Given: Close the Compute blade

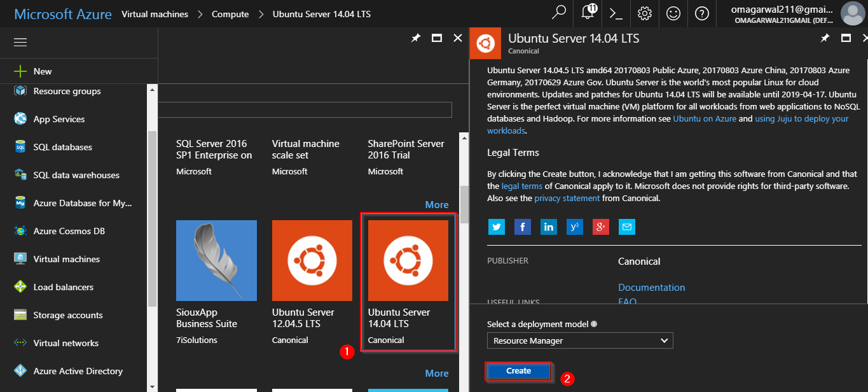Looking at the screenshot, I should click(458, 38).
